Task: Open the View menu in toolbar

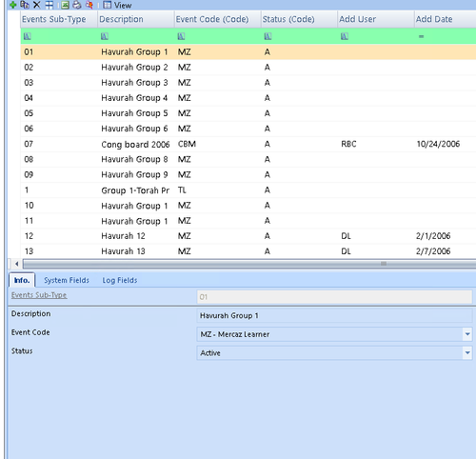Action: click(117, 5)
